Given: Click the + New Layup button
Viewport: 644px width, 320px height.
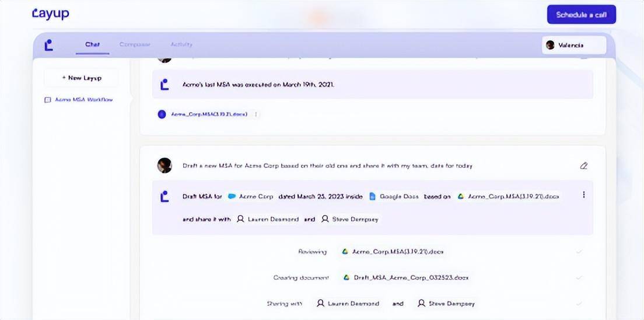Looking at the screenshot, I should (x=81, y=78).
